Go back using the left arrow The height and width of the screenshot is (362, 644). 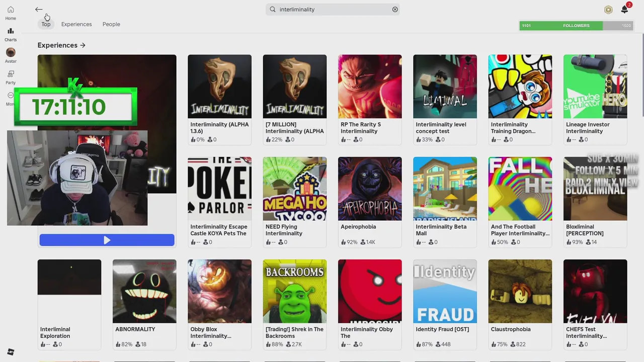pos(39,10)
